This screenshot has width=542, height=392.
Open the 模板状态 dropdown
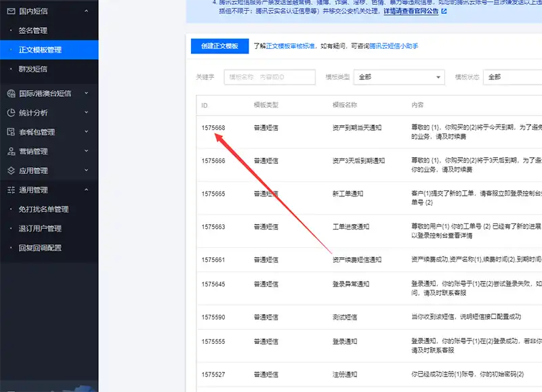coord(512,77)
